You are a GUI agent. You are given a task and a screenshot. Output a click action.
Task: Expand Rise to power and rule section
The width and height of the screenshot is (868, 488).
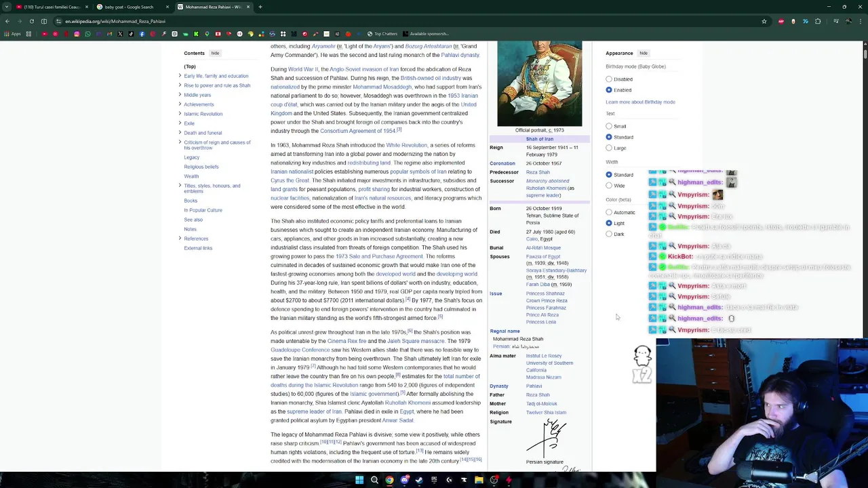(x=180, y=85)
